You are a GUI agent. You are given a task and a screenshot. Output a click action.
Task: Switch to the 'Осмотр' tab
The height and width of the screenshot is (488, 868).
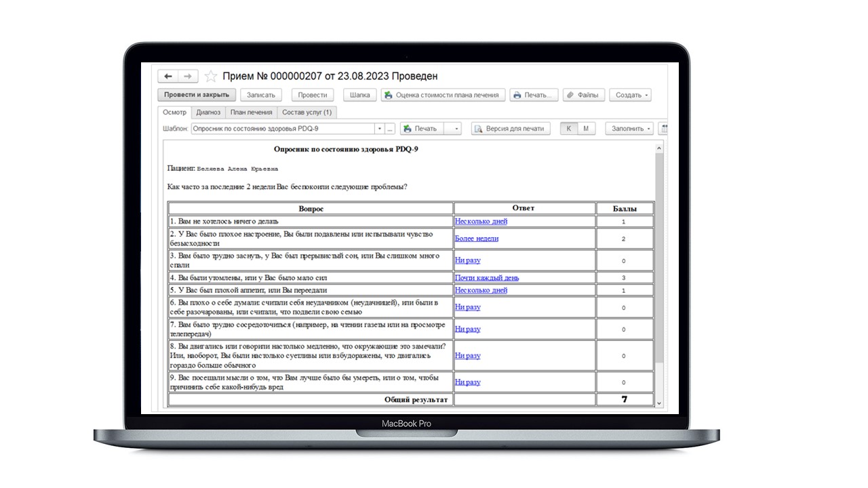[x=174, y=113]
